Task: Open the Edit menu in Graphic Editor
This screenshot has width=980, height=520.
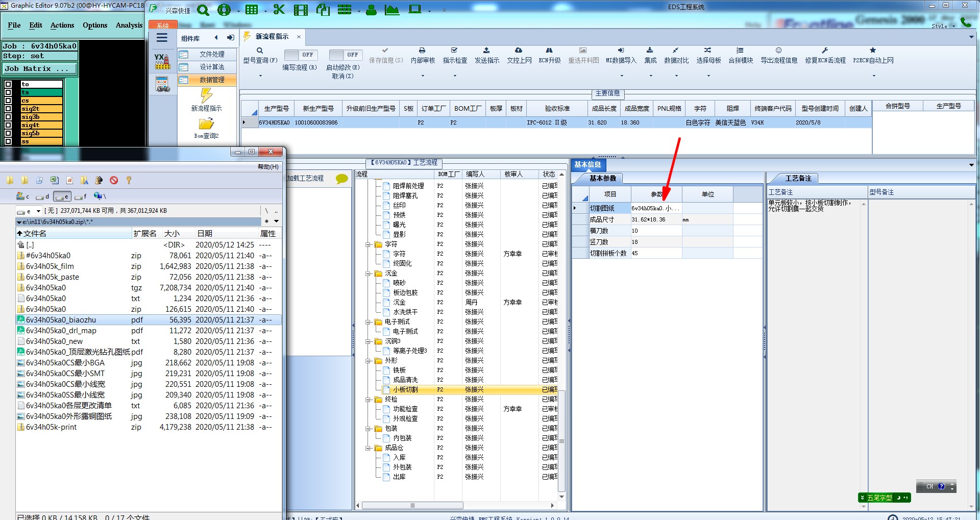Action: pyautogui.click(x=36, y=25)
